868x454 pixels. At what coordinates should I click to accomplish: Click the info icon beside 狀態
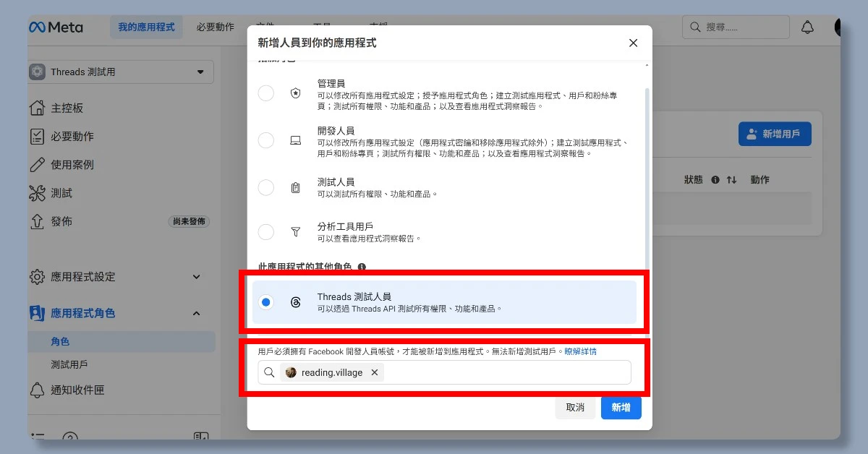click(715, 179)
